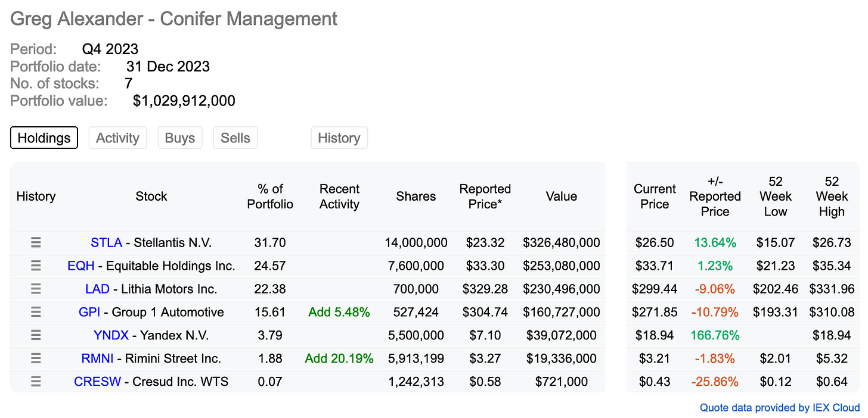Screen dimensions: 868x418
Task: Click the 'Stock' column header
Action: pyautogui.click(x=151, y=196)
